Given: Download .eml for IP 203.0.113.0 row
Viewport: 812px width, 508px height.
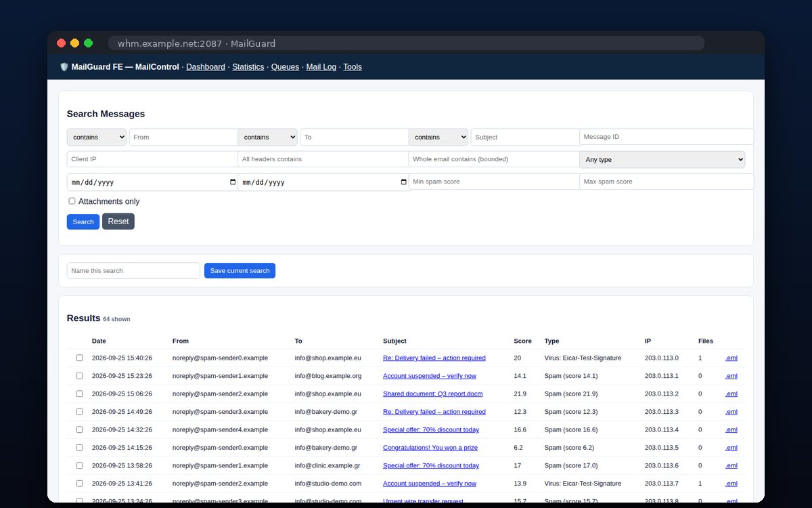Looking at the screenshot, I should tap(731, 358).
